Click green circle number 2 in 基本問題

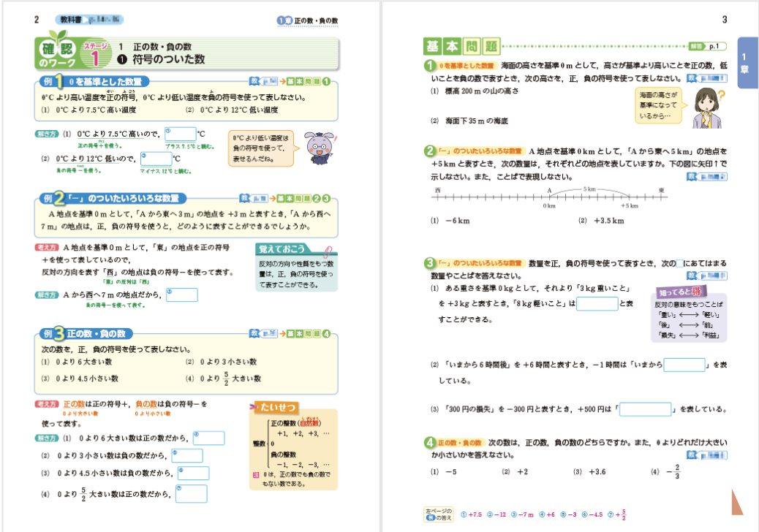tap(430, 151)
